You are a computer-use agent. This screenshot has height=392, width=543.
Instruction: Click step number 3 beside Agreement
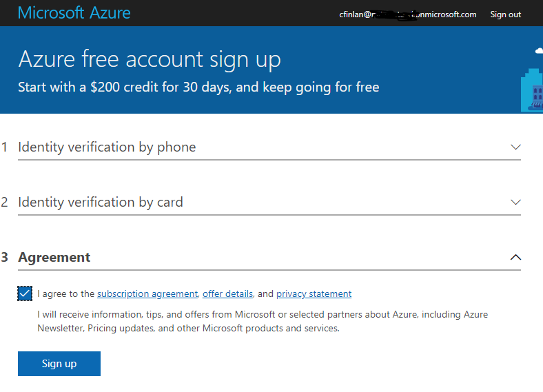(x=5, y=257)
